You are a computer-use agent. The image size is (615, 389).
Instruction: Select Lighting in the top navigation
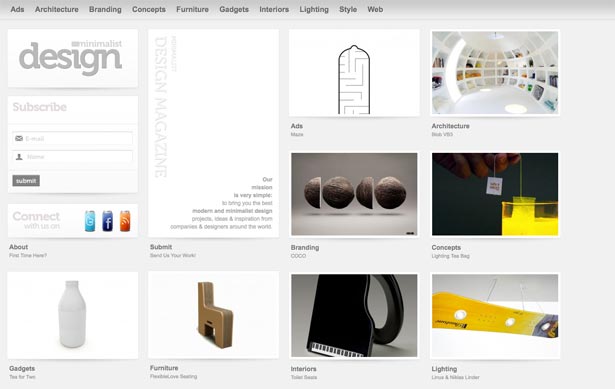(x=314, y=9)
